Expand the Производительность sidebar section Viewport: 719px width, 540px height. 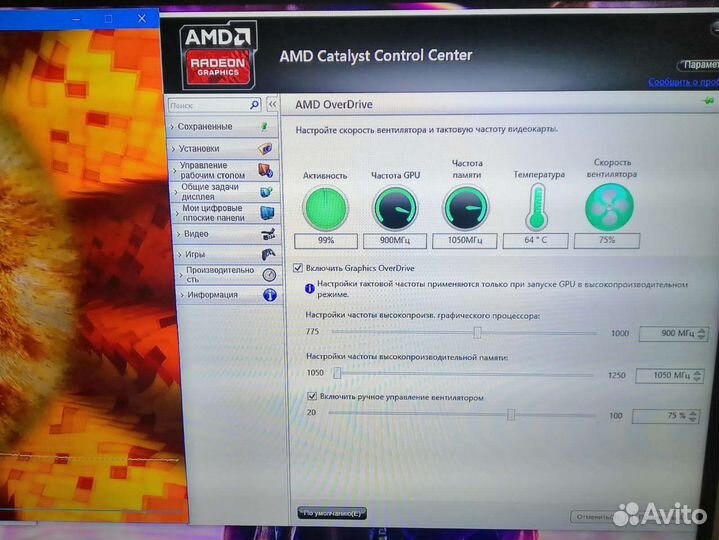(x=229, y=275)
